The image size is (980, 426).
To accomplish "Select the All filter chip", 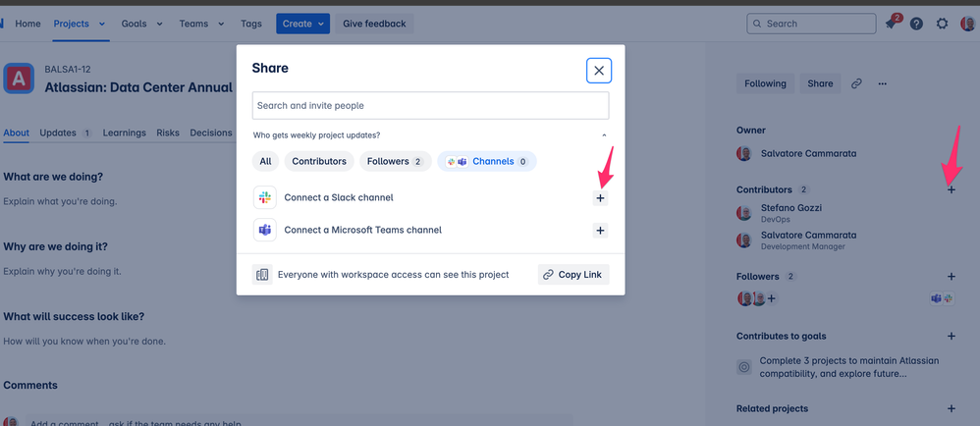I will [x=266, y=161].
